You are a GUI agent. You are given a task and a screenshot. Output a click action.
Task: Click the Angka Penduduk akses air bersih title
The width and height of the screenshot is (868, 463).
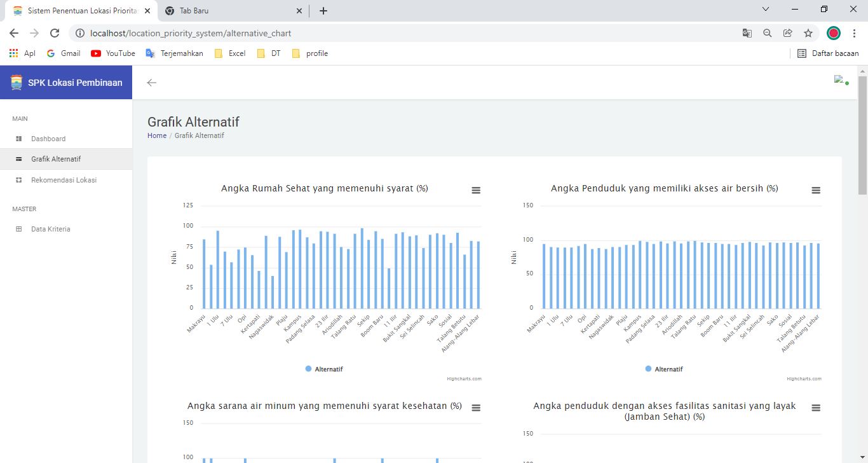tap(665, 188)
